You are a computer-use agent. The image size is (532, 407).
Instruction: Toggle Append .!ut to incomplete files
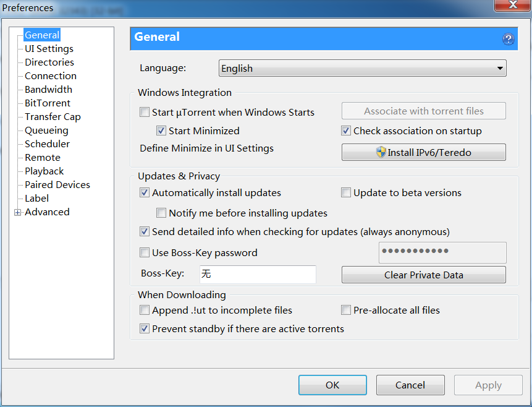click(x=145, y=311)
